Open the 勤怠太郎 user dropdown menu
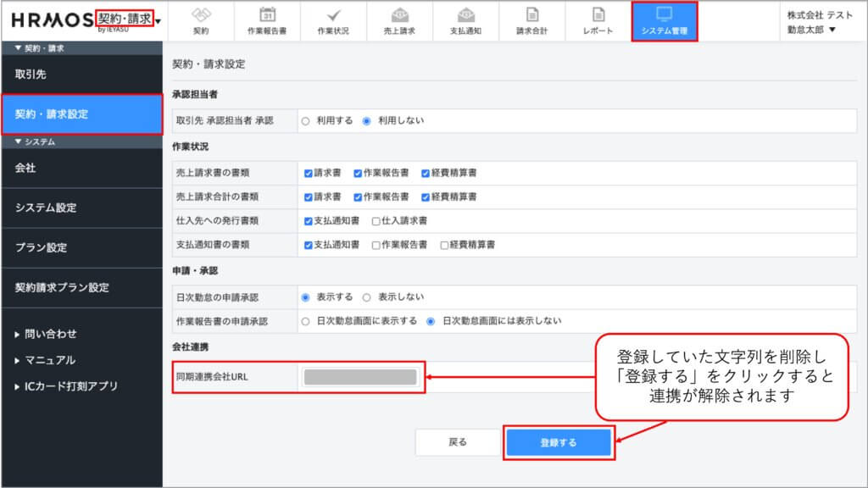The image size is (868, 488). [x=811, y=30]
